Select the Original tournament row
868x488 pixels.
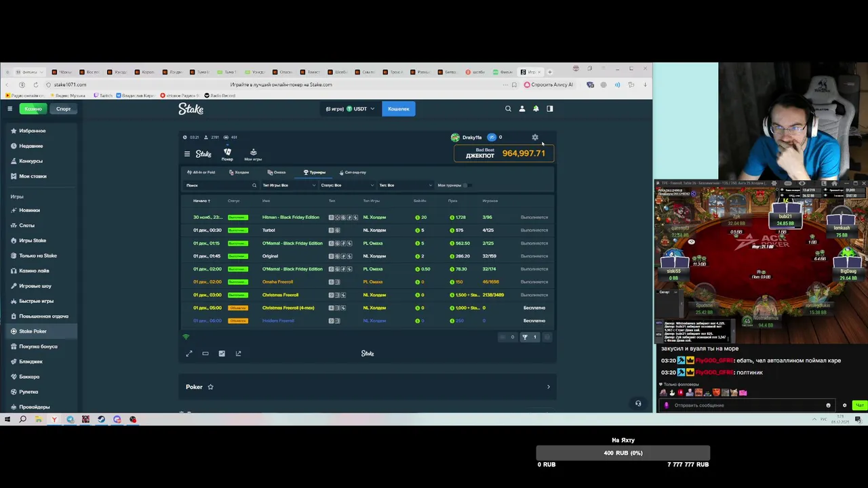[368, 256]
